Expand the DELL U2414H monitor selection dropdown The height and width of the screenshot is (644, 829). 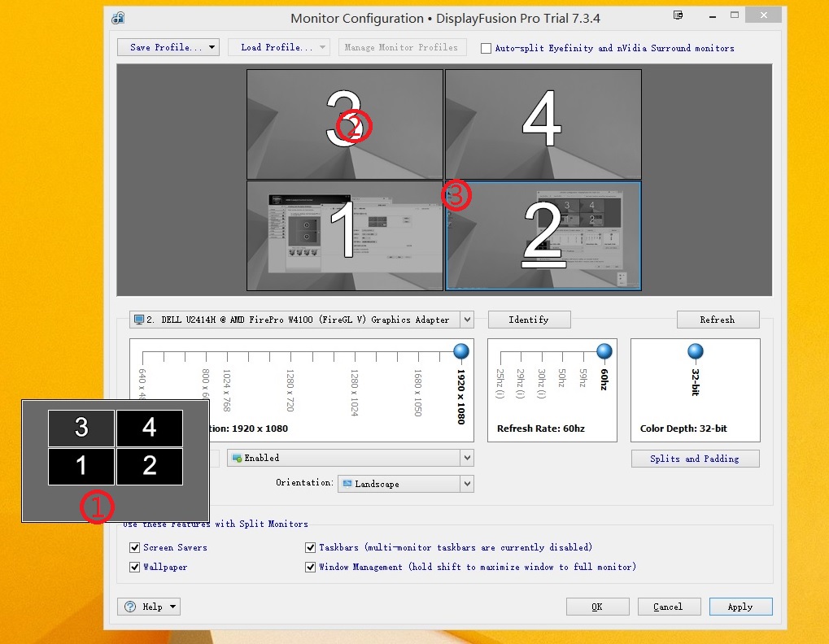coord(466,320)
